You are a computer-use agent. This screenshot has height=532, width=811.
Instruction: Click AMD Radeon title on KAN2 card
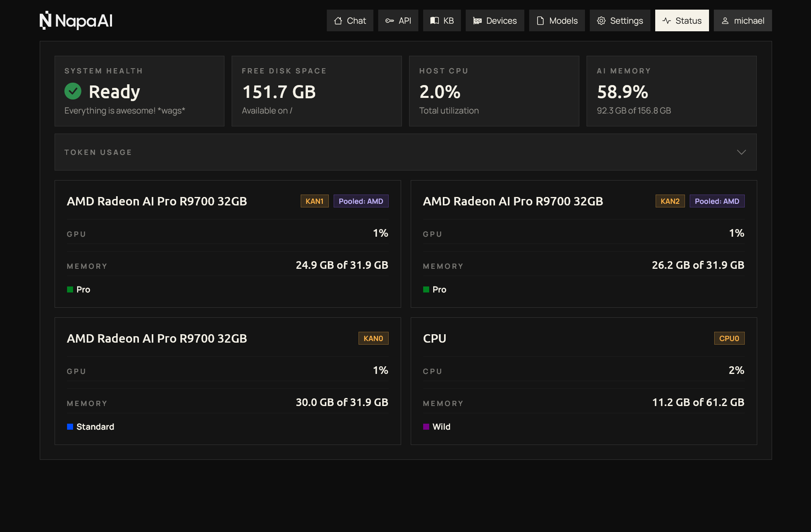click(x=513, y=201)
